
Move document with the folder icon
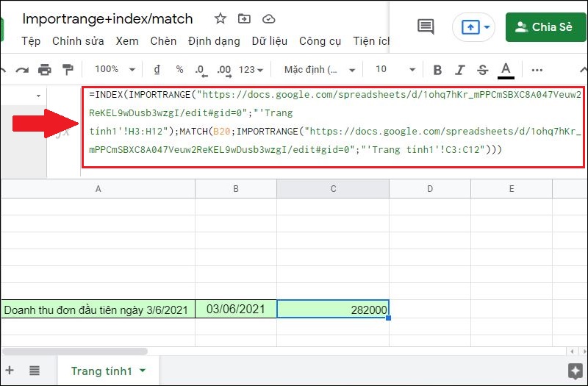pos(244,18)
